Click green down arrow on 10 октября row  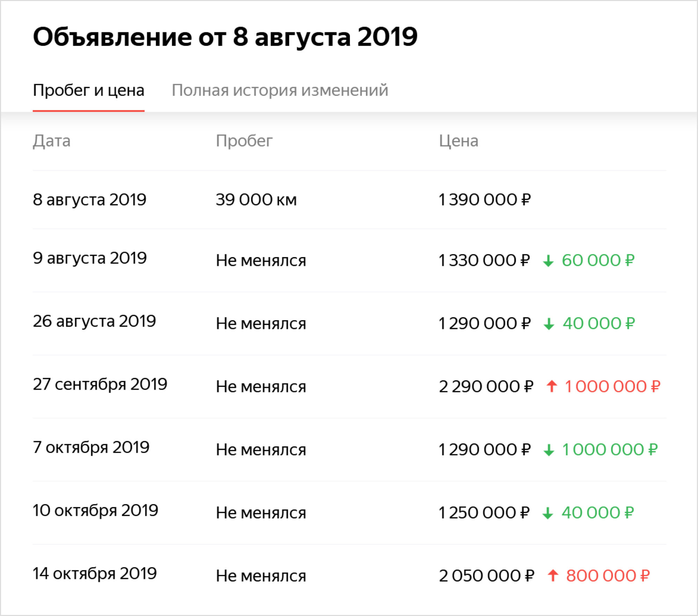[x=548, y=513]
